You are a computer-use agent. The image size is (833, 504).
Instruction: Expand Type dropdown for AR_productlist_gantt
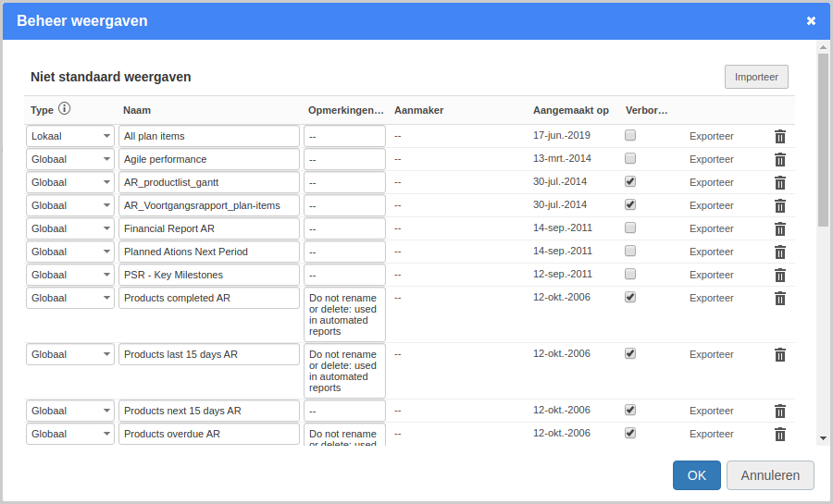[x=70, y=182]
